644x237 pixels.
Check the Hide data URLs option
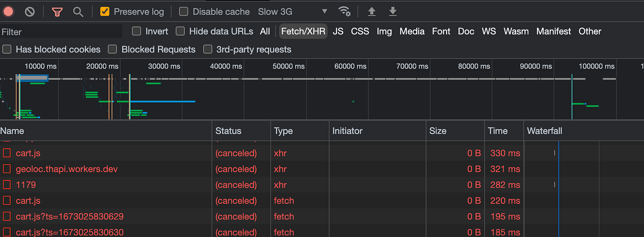pos(180,31)
